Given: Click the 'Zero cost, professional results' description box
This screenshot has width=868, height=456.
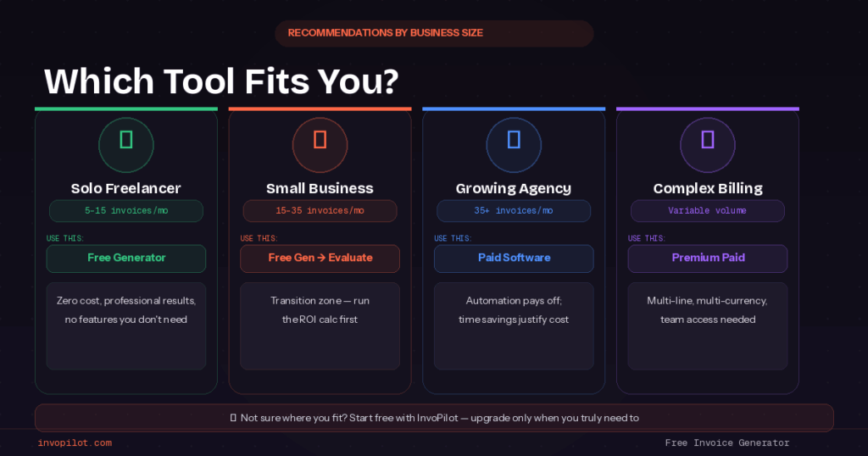Looking at the screenshot, I should (x=126, y=325).
